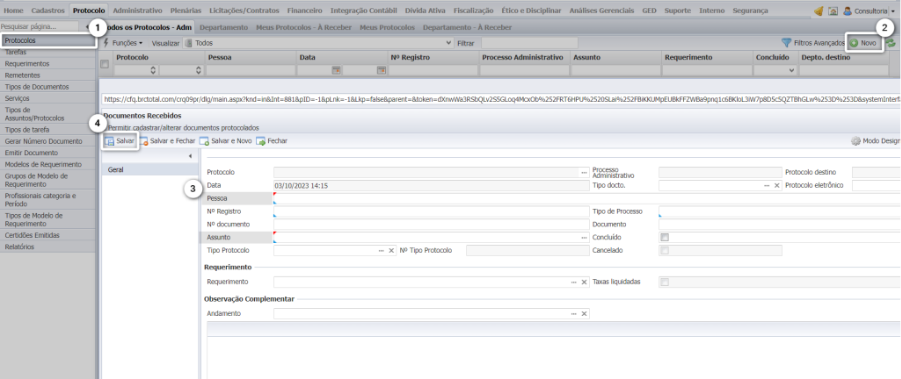Viewport: 901px width, 379px height.
Task: Collapse the left sidebar arrow near search
Action: coord(87,26)
